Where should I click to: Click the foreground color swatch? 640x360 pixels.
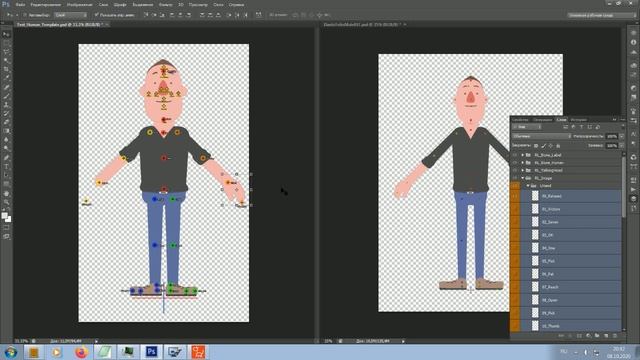pyautogui.click(x=4, y=216)
